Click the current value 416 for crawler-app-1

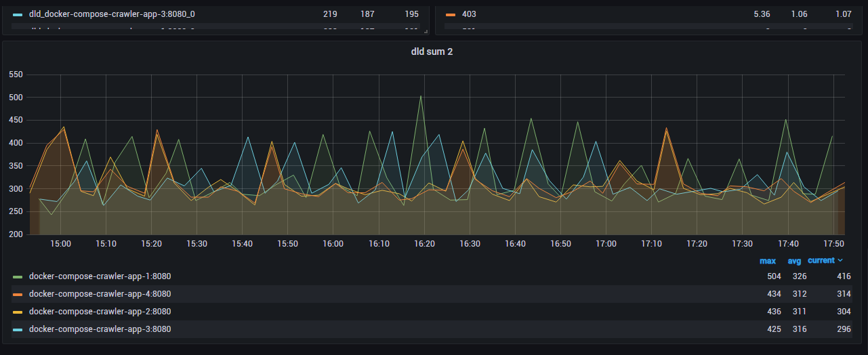click(844, 276)
